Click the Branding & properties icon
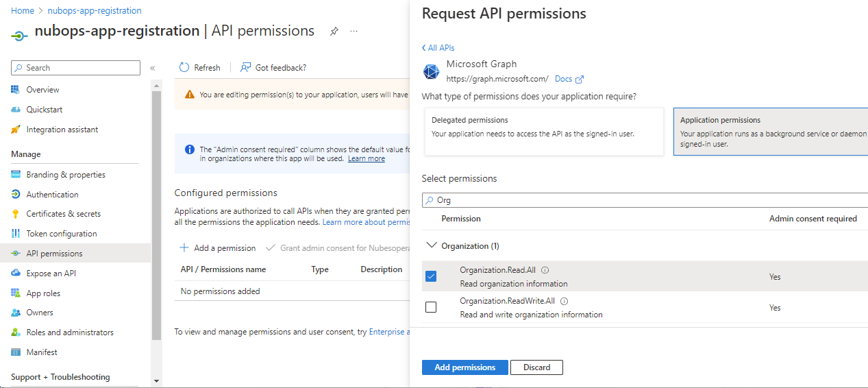 tap(16, 175)
